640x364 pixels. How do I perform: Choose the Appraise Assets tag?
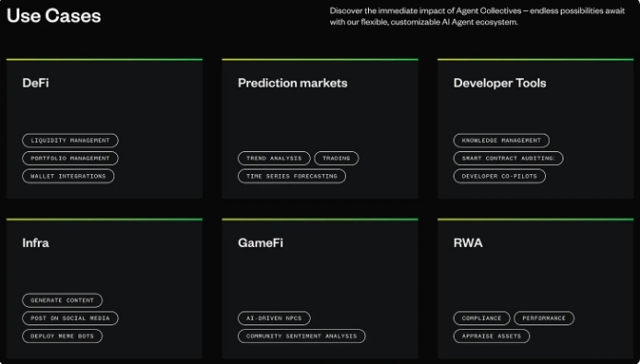[492, 336]
